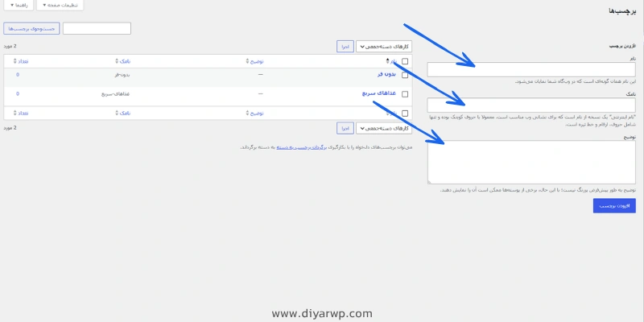Viewport: 644px width, 322px height.
Task: Expand the راهنما help tab
Action: pos(18,5)
